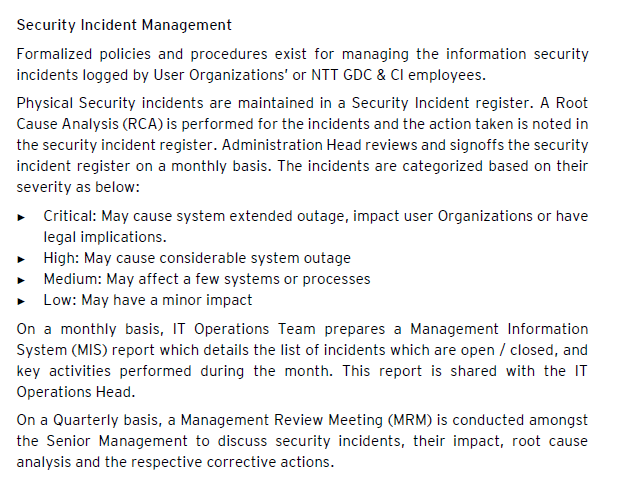Screen dimensions: 630x501
Task: Click the arrow bullet before Medium
Action: coord(23,280)
